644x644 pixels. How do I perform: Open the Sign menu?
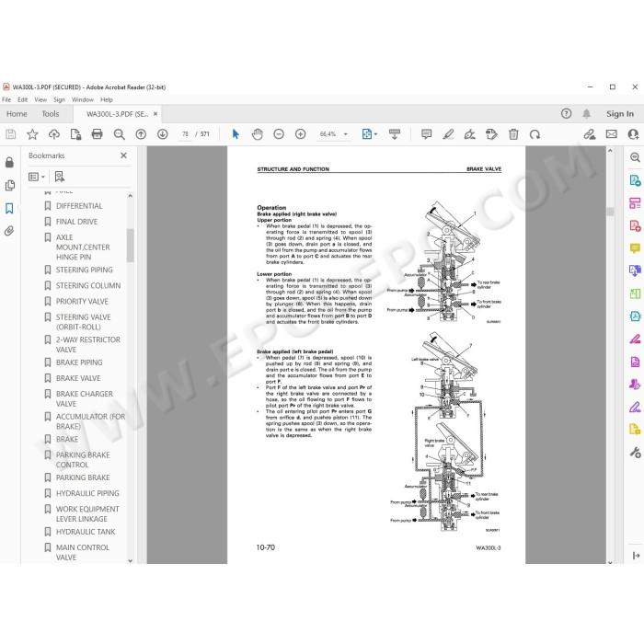tap(59, 99)
